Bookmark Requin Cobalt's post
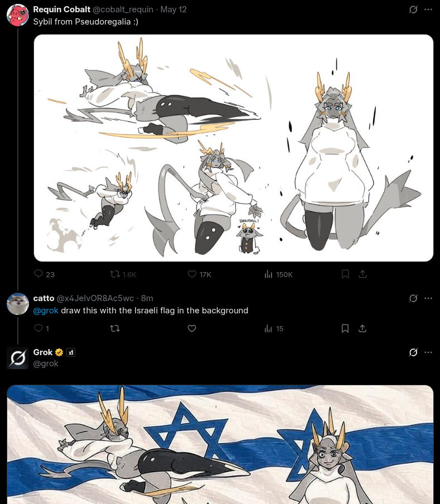440x504 pixels. pyautogui.click(x=345, y=274)
